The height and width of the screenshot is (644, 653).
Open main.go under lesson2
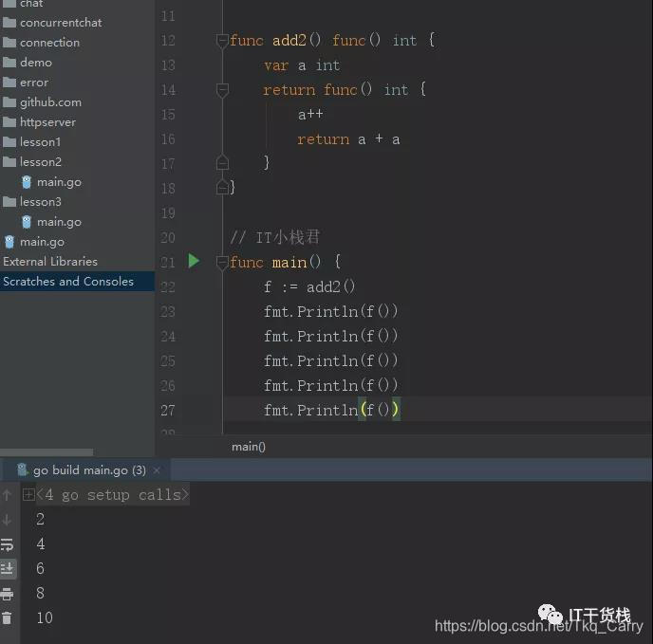(59, 182)
